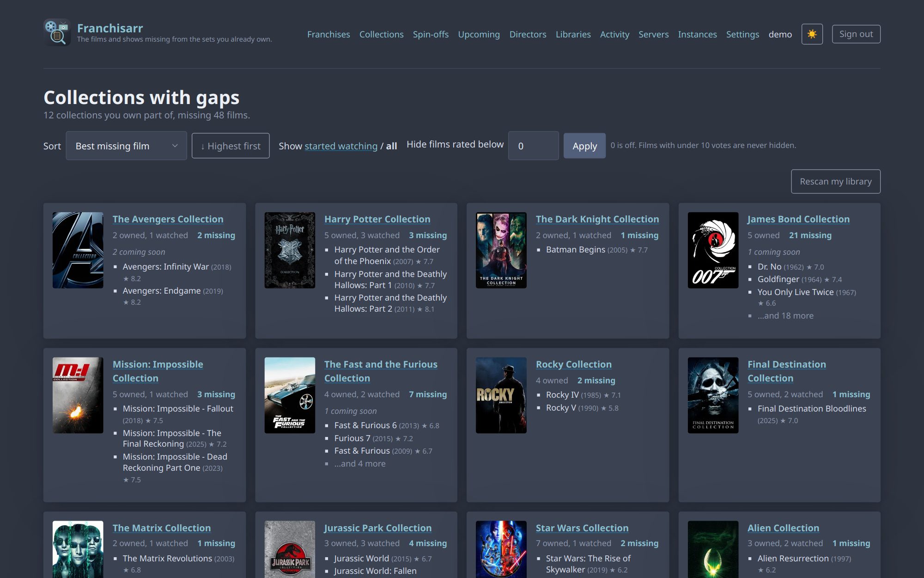Open the James Bond 007 poster
This screenshot has height=578, width=924.
(713, 250)
